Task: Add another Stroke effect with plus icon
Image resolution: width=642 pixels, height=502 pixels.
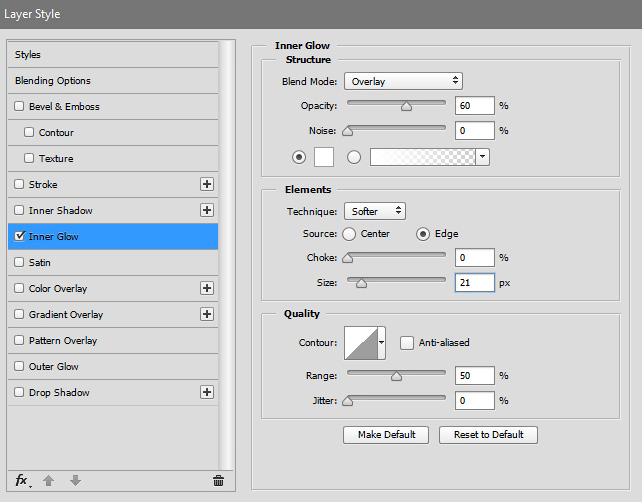Action: [x=207, y=184]
